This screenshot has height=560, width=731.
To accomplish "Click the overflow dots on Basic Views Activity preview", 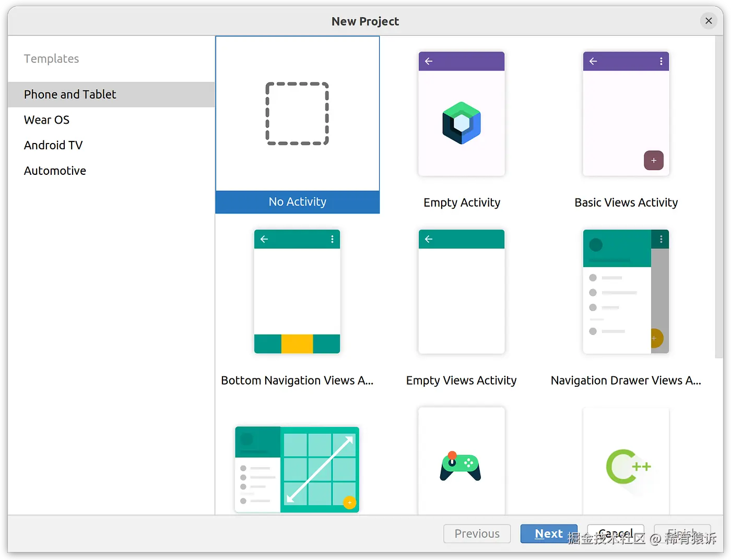I will pyautogui.click(x=661, y=61).
